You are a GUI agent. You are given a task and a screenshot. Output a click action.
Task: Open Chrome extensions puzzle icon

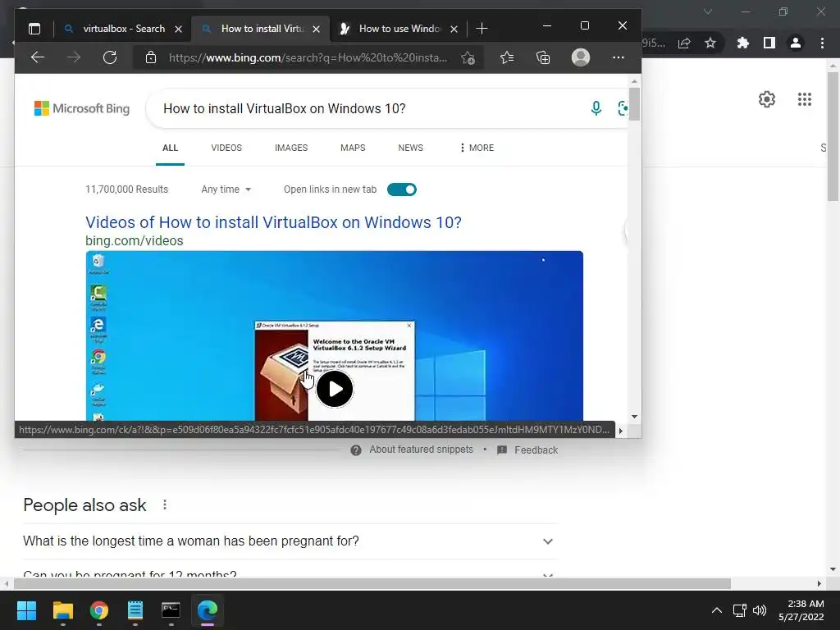click(x=742, y=43)
